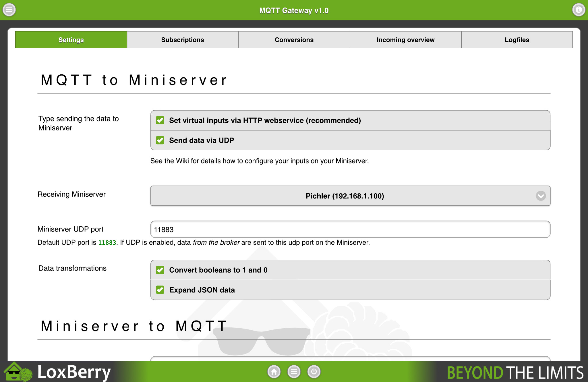Screen dimensions: 588x382
Task: Click the home icon in the footer
Action: pyautogui.click(x=274, y=372)
